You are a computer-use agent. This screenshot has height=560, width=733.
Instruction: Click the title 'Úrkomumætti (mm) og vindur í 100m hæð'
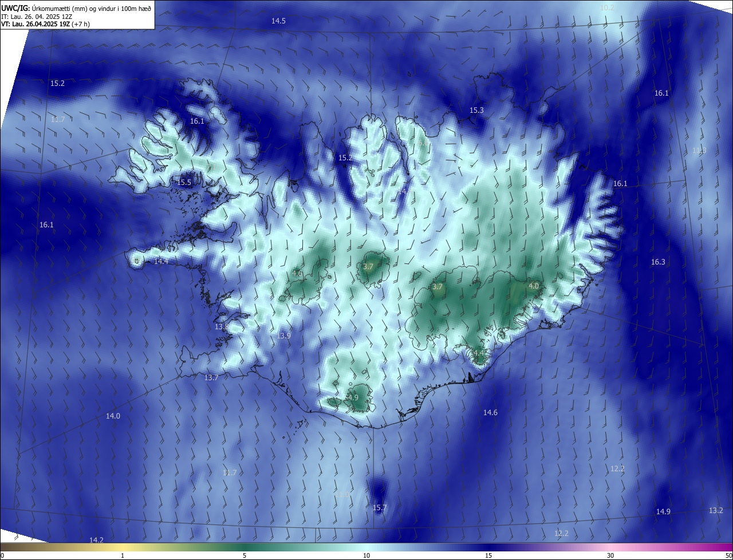92,8
